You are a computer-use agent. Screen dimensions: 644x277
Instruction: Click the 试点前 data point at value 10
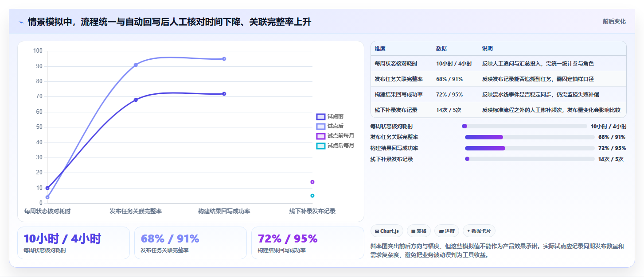[47, 188]
